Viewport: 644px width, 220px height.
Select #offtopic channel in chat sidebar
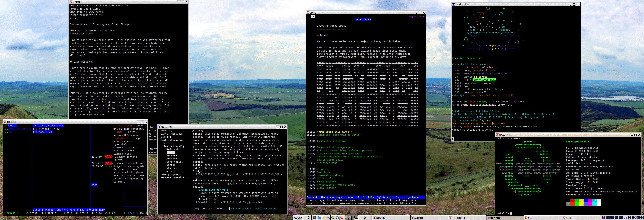(x=173, y=149)
